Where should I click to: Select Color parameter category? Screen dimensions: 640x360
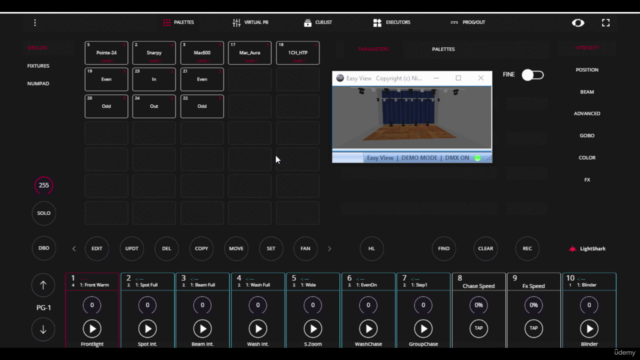coord(587,158)
